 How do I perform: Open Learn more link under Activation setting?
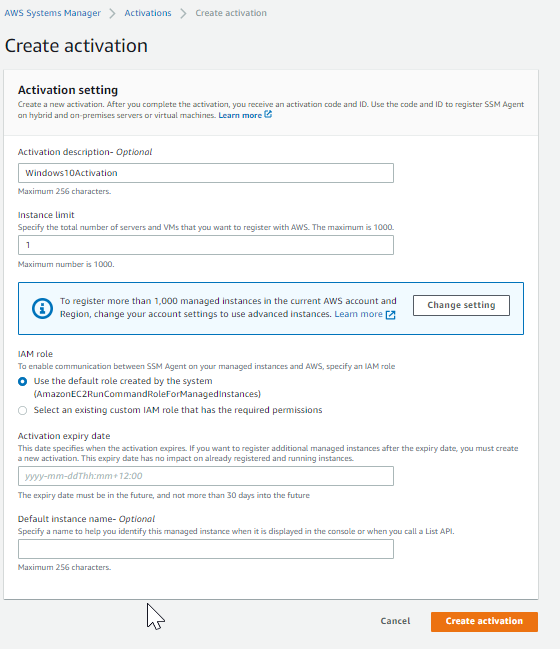click(x=240, y=115)
